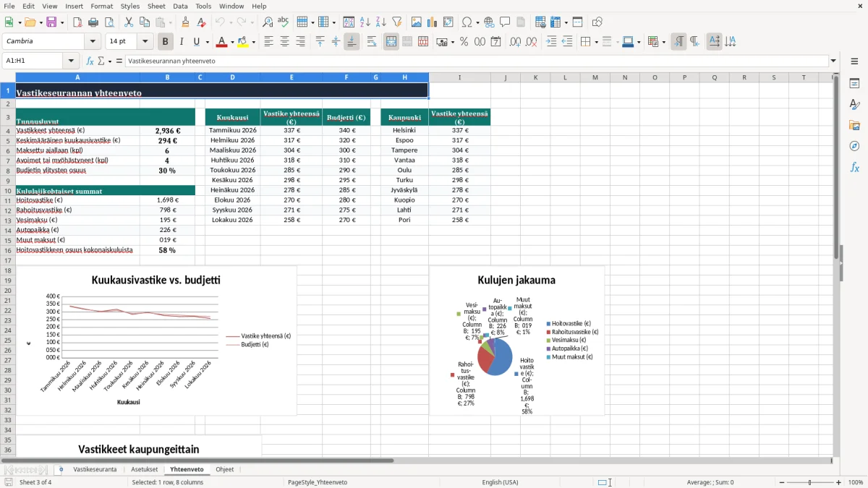The height and width of the screenshot is (488, 868).
Task: Insert a hyperlink with the globe icon
Action: pyautogui.click(x=489, y=22)
